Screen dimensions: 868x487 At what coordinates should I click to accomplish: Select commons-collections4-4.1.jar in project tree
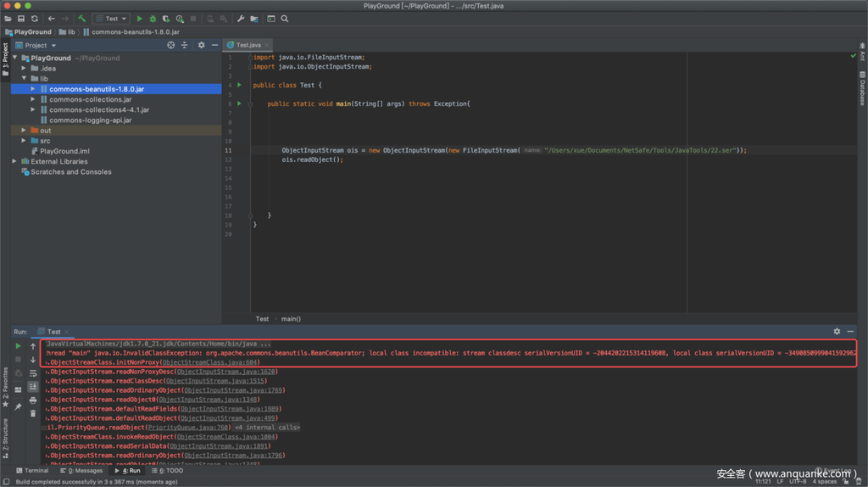point(98,109)
